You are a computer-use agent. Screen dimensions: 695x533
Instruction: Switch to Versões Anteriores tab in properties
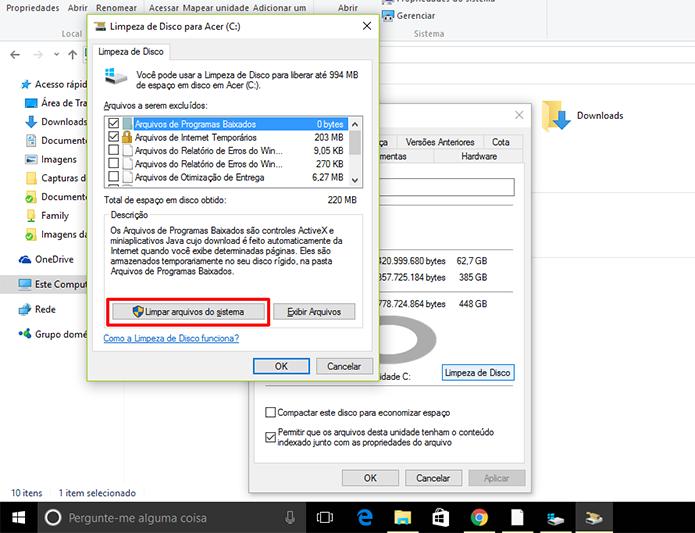coord(440,142)
